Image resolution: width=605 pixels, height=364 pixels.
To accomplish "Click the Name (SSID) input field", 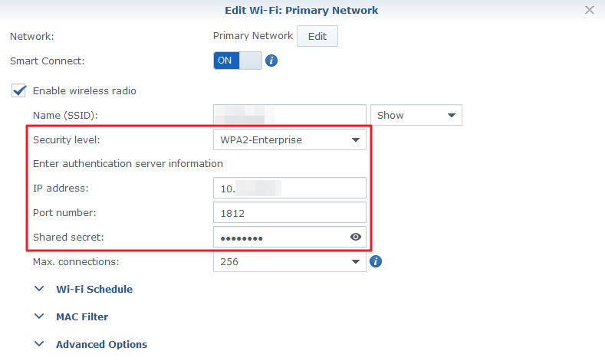I will point(290,115).
